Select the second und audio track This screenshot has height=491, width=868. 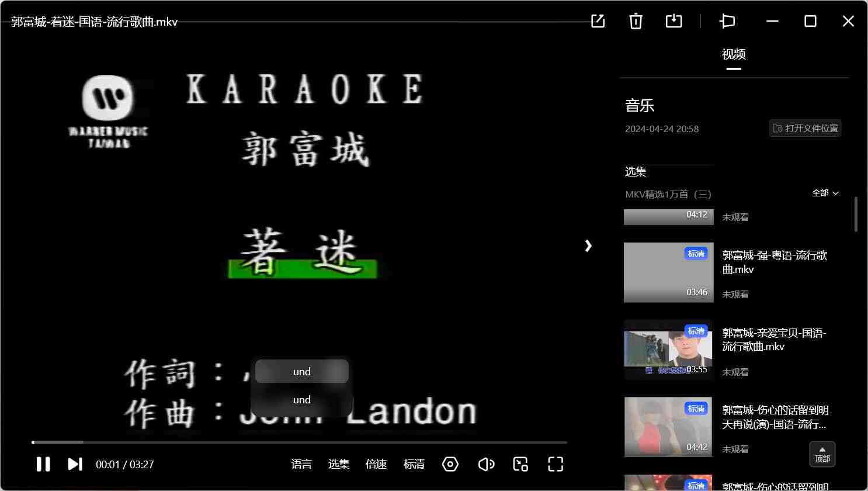click(302, 400)
